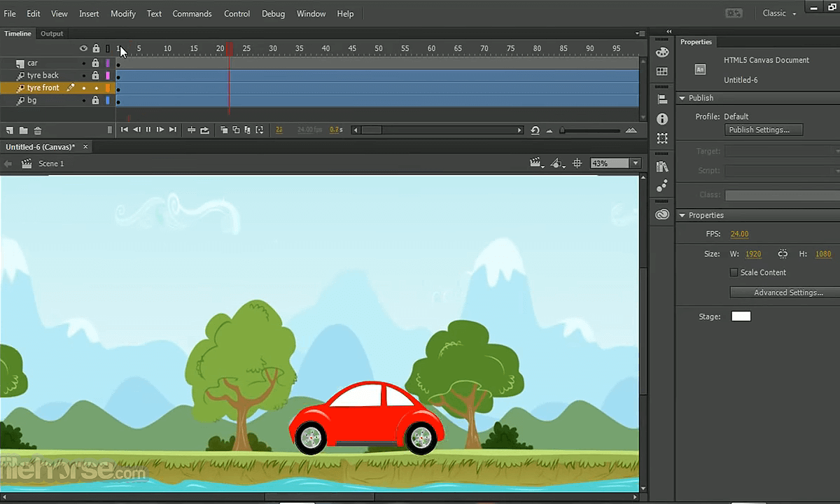
Task: Open the Classic workspace switcher dropdown
Action: (x=778, y=13)
